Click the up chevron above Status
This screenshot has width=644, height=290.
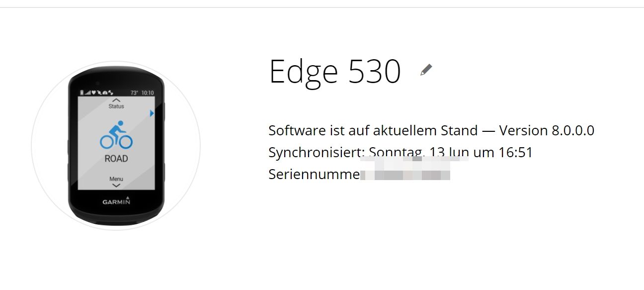pyautogui.click(x=116, y=100)
